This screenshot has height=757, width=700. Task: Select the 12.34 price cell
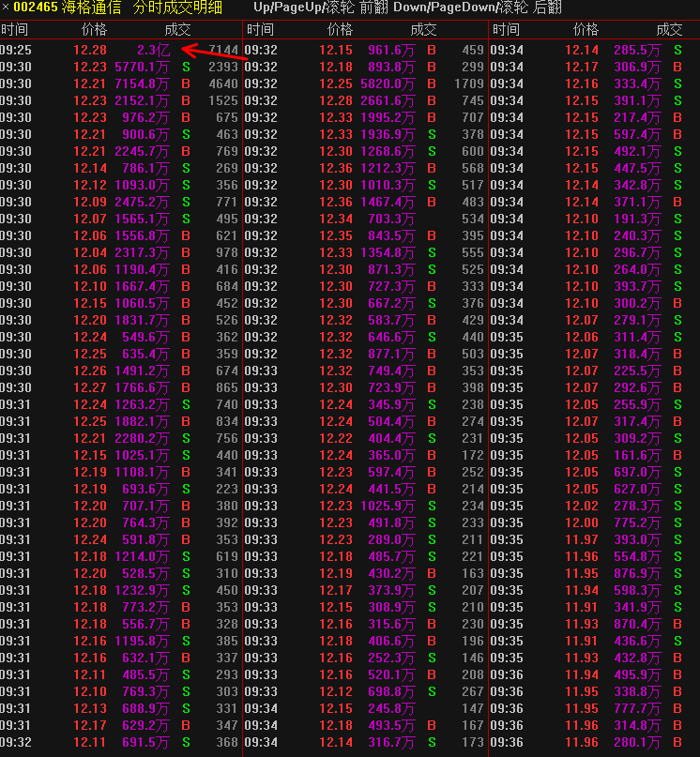(336, 220)
